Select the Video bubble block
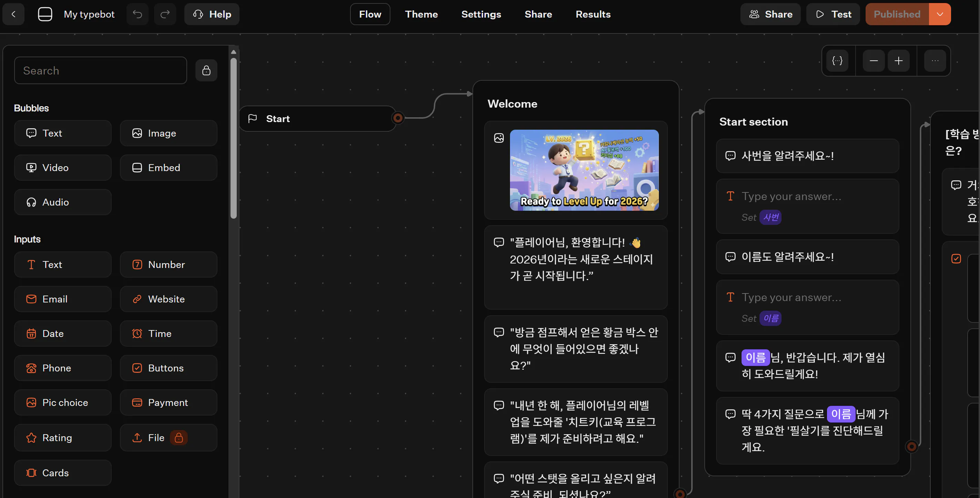The width and height of the screenshot is (980, 498). 63,168
